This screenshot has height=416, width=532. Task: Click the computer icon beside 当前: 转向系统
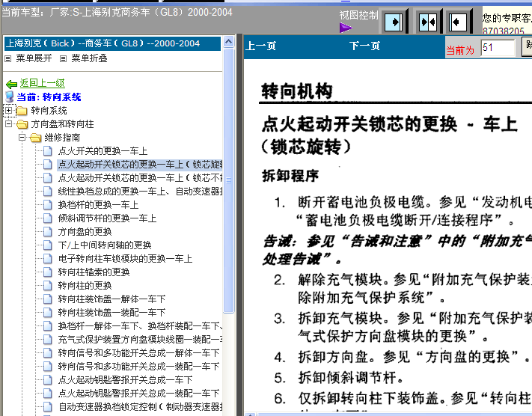coord(10,97)
